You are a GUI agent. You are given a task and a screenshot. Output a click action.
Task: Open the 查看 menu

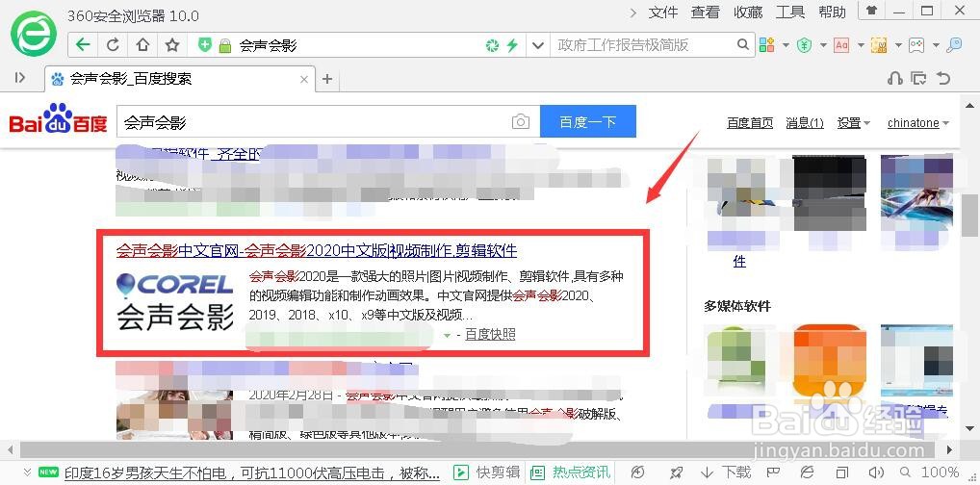(x=706, y=13)
